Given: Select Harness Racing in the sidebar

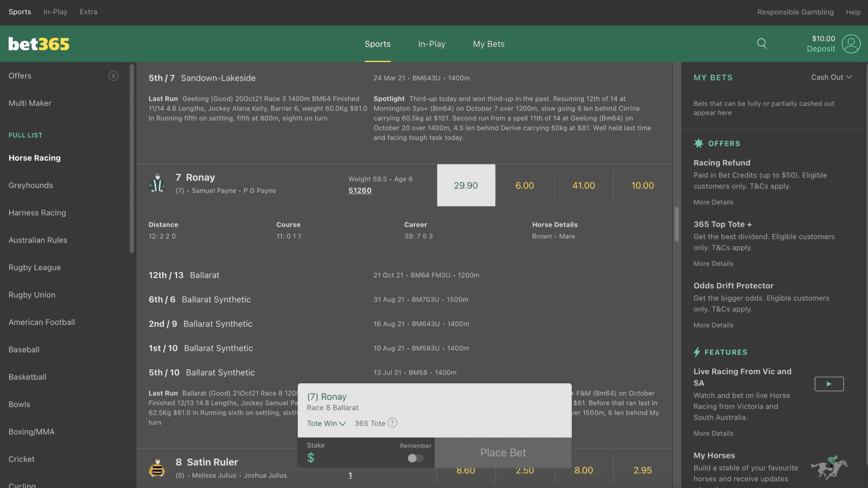Looking at the screenshot, I should click(x=37, y=213).
